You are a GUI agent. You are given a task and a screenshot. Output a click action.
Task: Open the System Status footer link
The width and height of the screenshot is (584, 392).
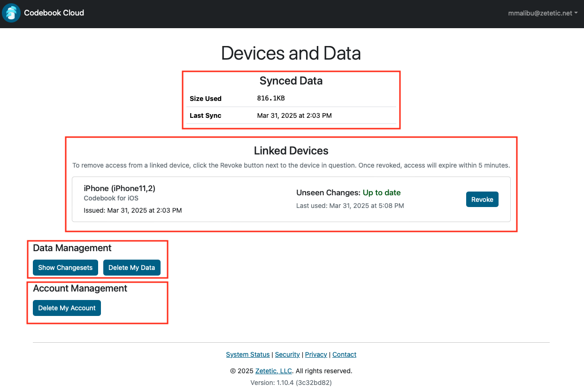click(248, 354)
